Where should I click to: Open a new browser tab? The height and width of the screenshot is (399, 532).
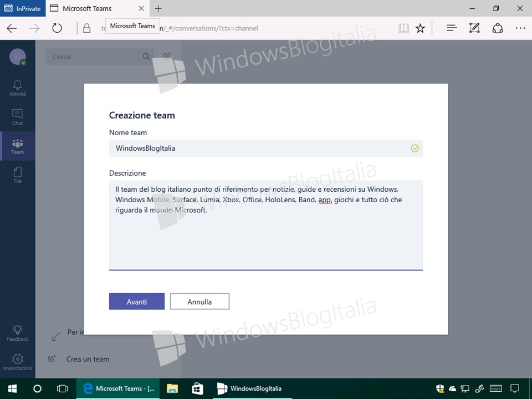coord(158,8)
